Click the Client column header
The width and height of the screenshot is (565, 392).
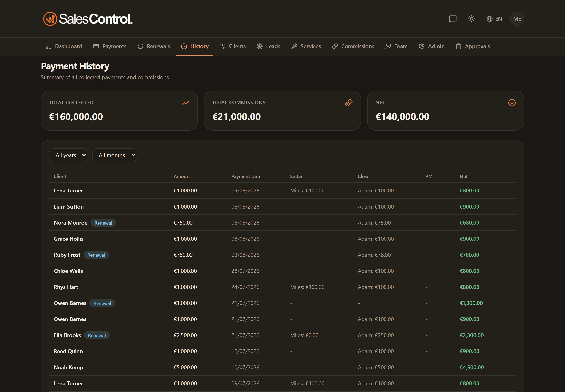click(x=60, y=176)
